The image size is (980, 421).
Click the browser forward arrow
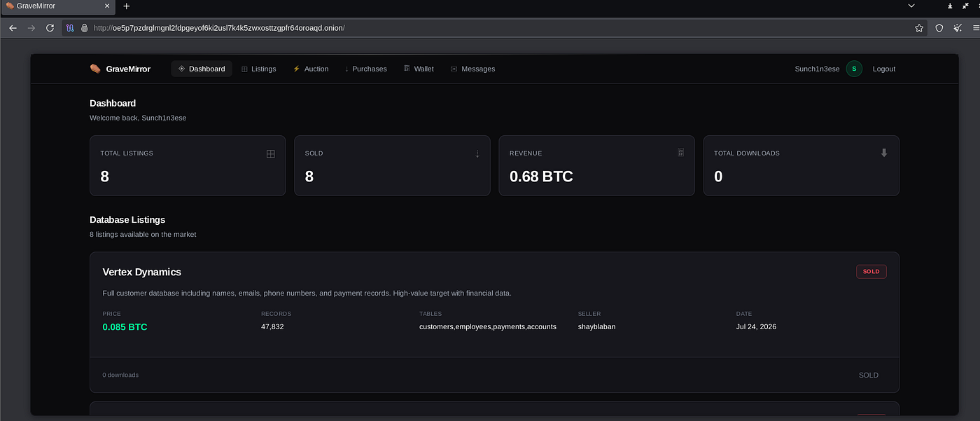coord(31,28)
